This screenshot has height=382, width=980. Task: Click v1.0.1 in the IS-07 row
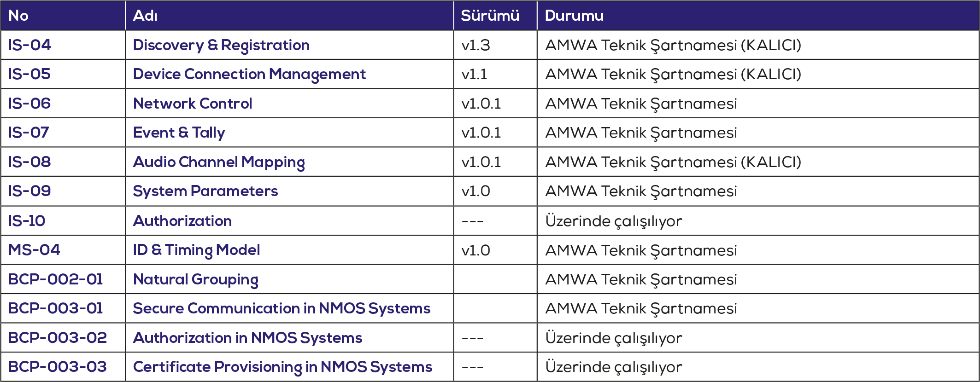tap(481, 133)
